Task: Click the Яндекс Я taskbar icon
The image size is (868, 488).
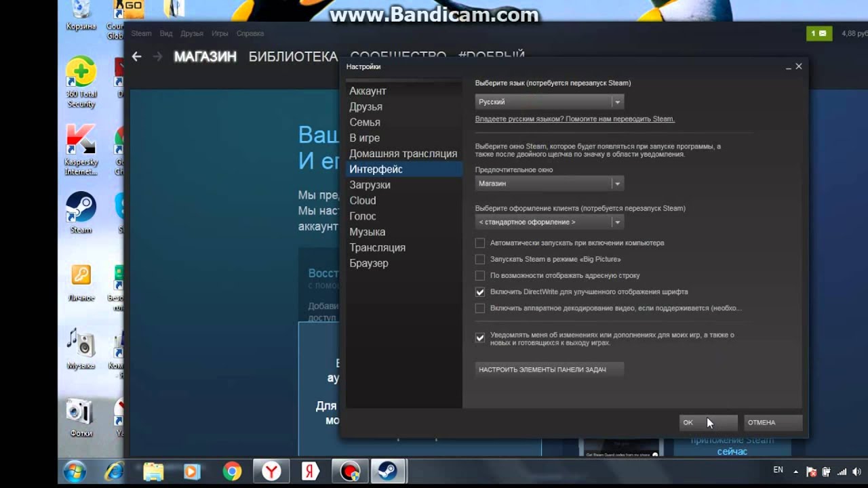Action: (311, 471)
